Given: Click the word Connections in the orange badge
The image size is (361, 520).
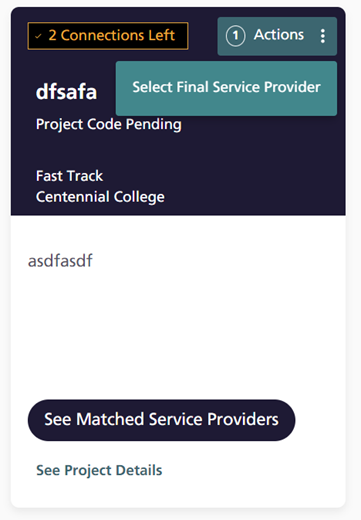Looking at the screenshot, I should click(x=102, y=35).
